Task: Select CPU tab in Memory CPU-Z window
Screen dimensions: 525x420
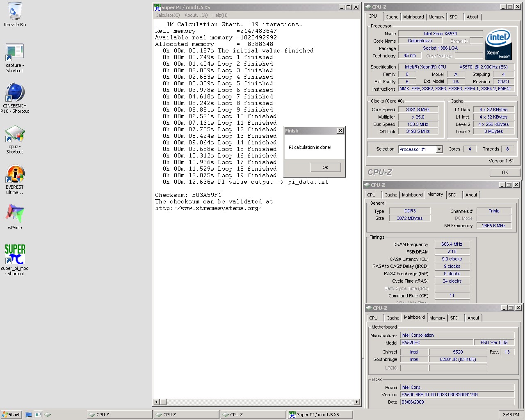Action: [372, 195]
